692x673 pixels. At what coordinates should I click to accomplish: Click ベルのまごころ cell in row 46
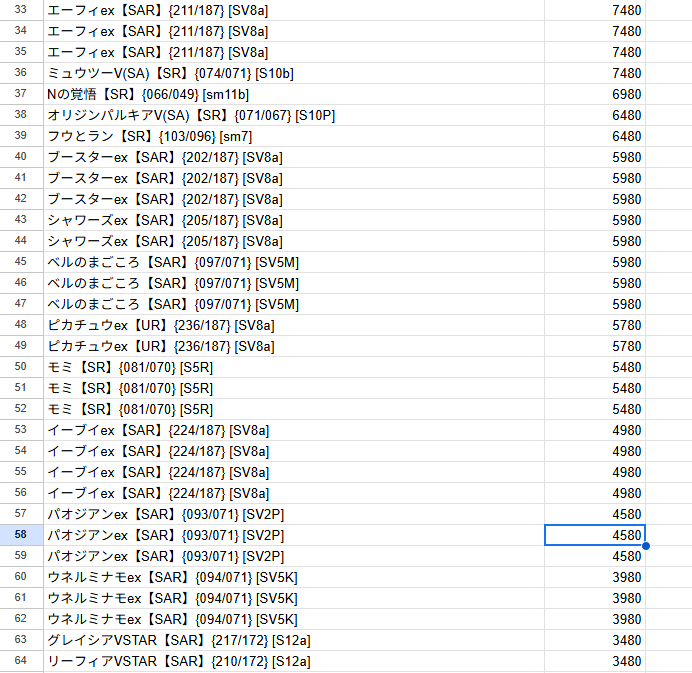pyautogui.click(x=294, y=283)
